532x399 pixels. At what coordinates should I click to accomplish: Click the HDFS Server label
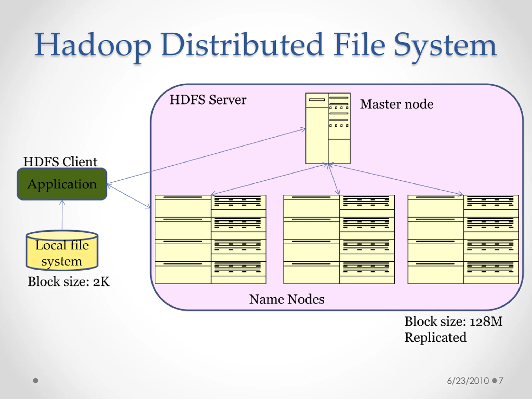[x=208, y=100]
